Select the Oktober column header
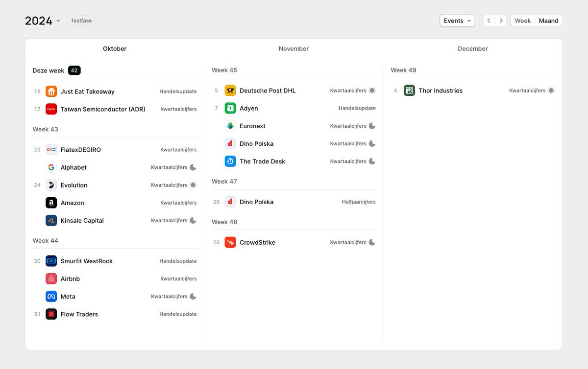The height and width of the screenshot is (369, 588). (115, 48)
